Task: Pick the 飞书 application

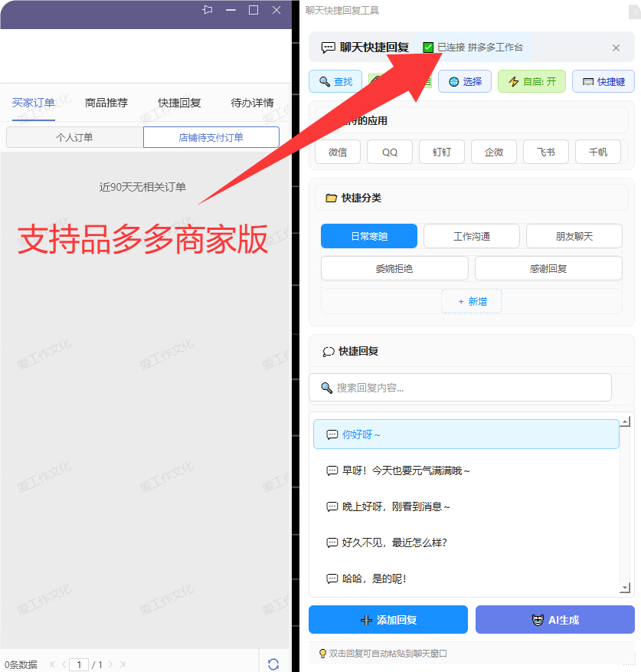Action: 545,152
